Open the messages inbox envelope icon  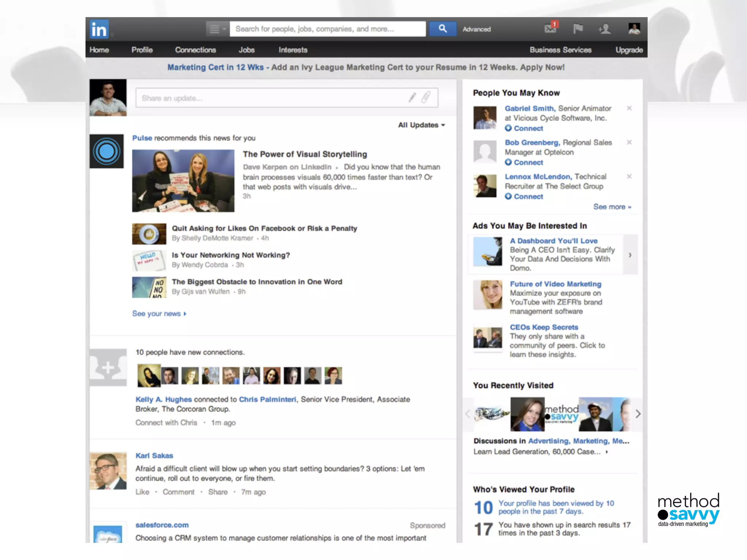tap(550, 28)
